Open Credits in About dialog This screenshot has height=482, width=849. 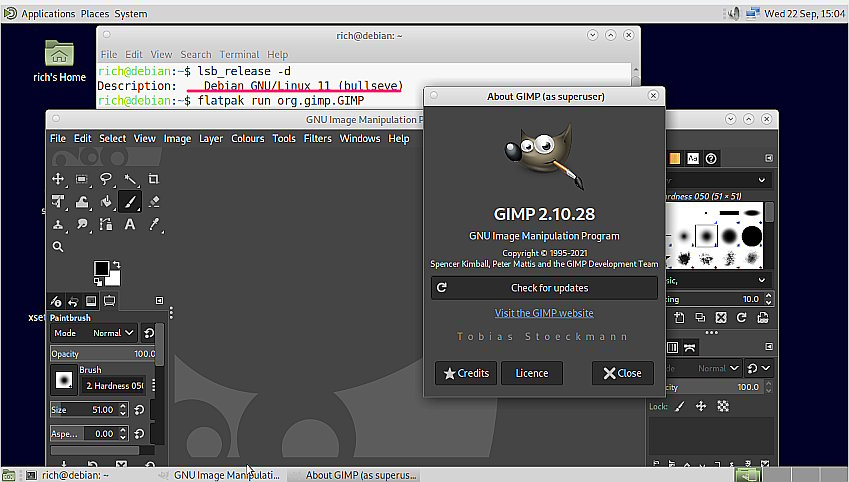tap(466, 373)
